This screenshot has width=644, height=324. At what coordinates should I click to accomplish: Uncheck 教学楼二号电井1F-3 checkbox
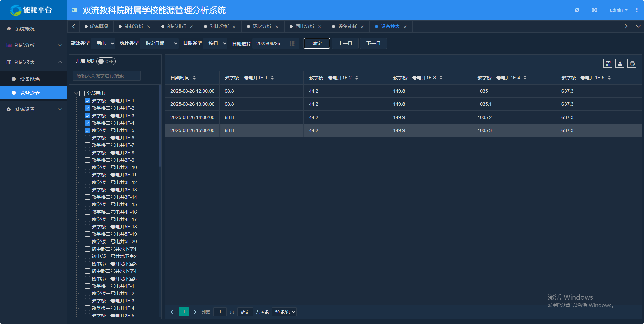click(x=87, y=116)
